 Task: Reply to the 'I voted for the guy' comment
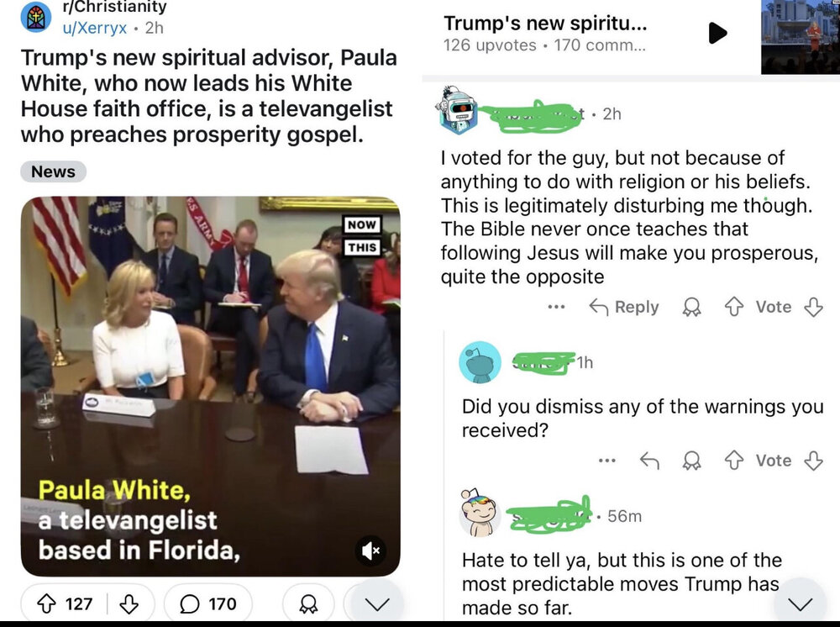pos(624,307)
